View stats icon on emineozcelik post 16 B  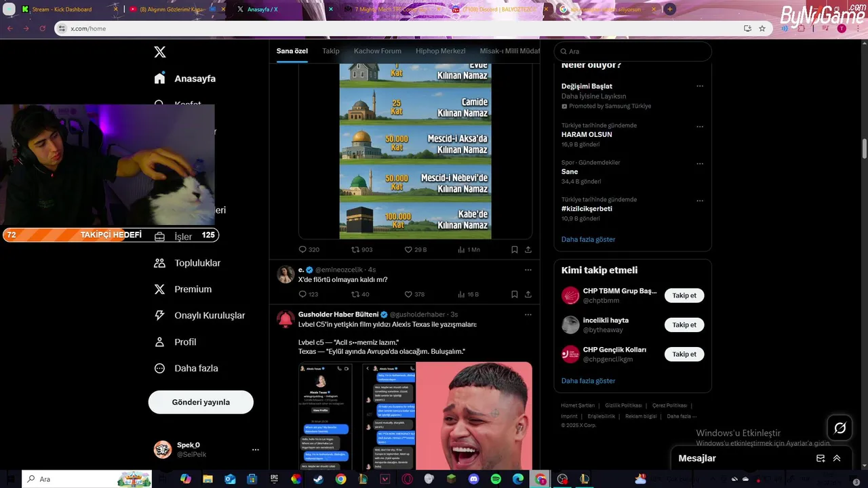click(x=461, y=294)
